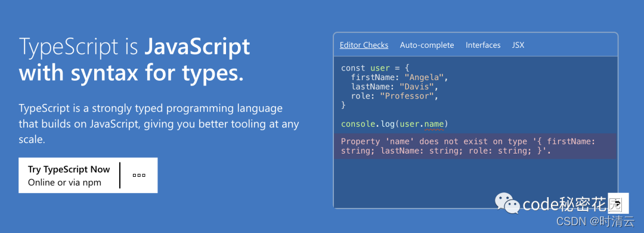Click the three-squares icon in Try button
644x233 pixels.
tap(139, 176)
